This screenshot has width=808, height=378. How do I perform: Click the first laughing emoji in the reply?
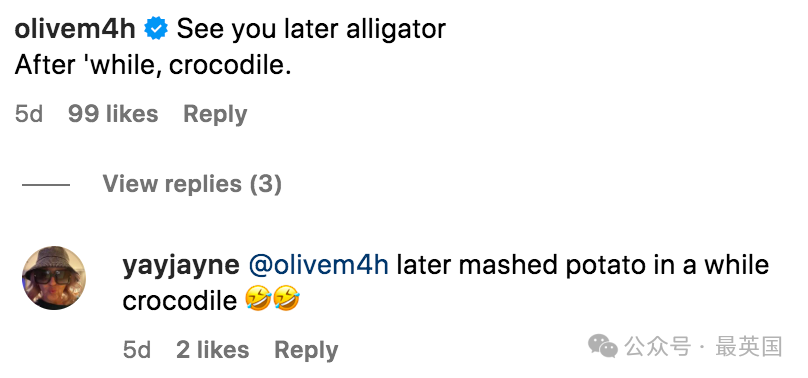[x=258, y=300]
